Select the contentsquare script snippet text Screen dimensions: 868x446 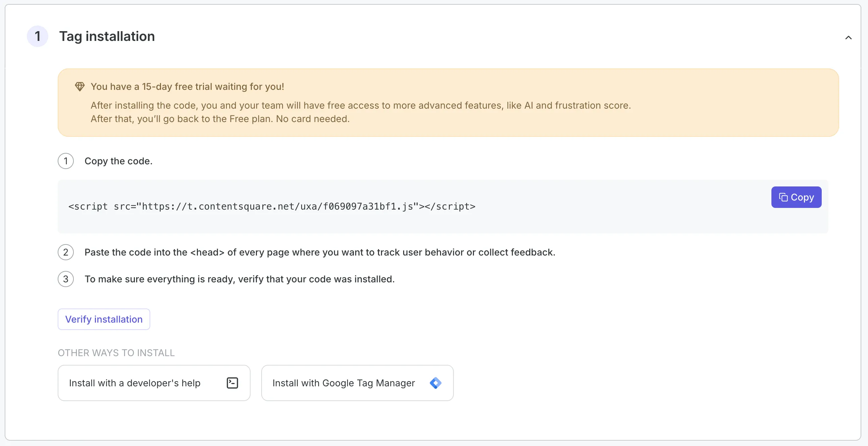tap(272, 206)
